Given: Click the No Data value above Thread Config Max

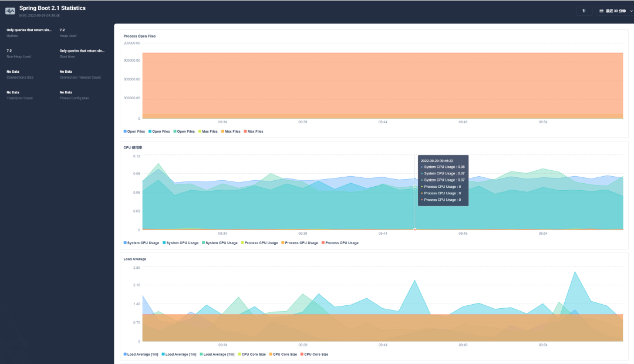Looking at the screenshot, I should (x=66, y=92).
